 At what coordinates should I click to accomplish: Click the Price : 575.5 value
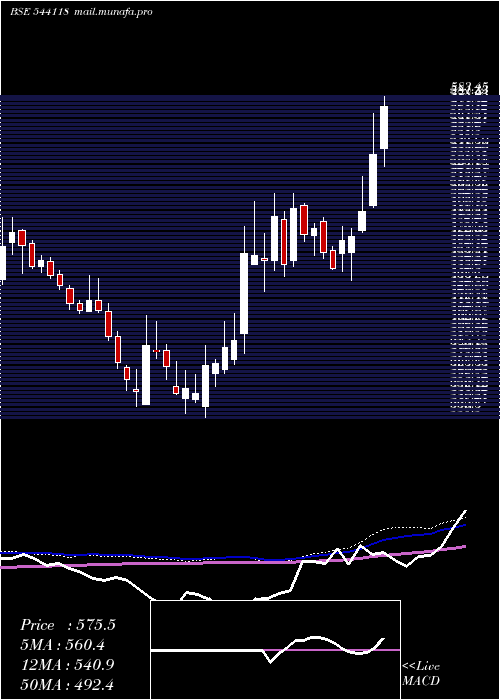(x=68, y=625)
